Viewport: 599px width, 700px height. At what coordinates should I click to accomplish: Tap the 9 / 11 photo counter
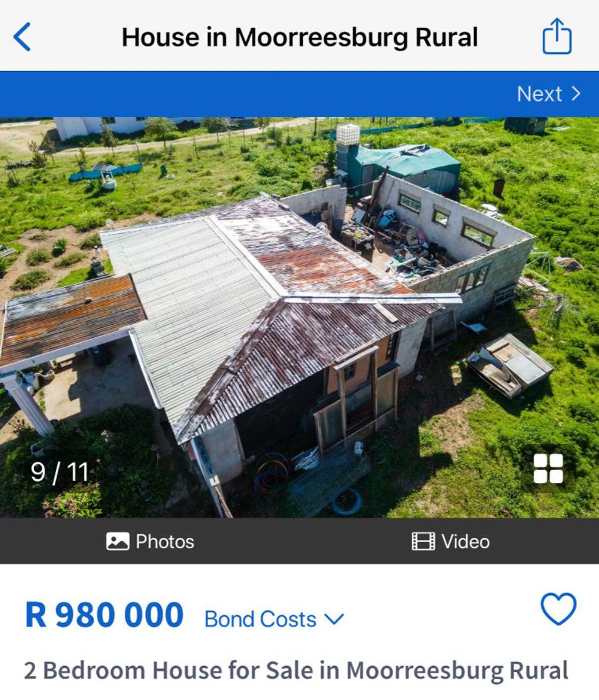point(59,472)
